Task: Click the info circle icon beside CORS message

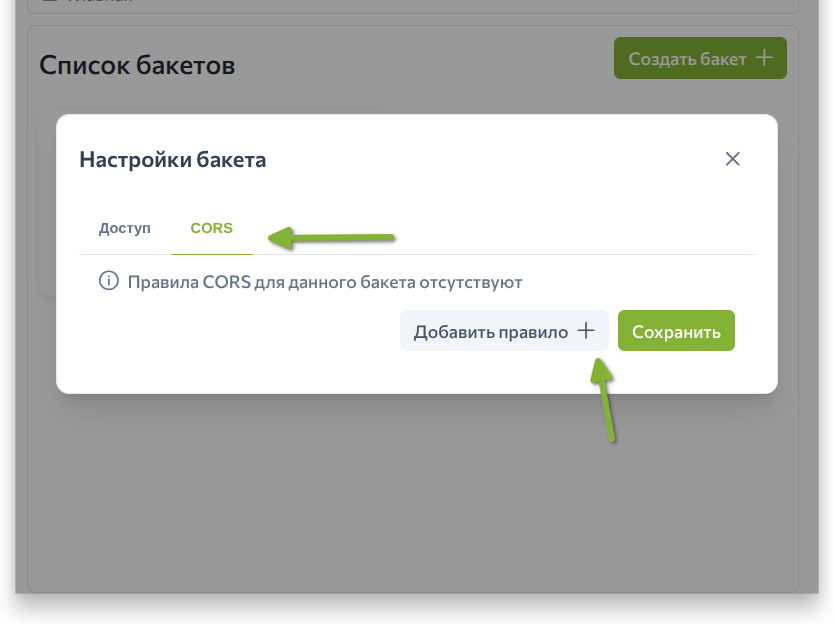Action: 108,282
